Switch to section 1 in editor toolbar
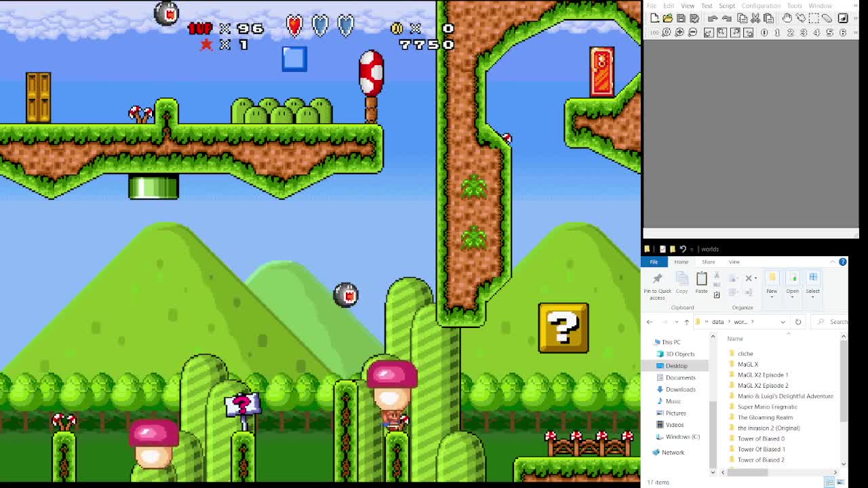Viewport: 868px width, 488px height. pyautogui.click(x=777, y=32)
